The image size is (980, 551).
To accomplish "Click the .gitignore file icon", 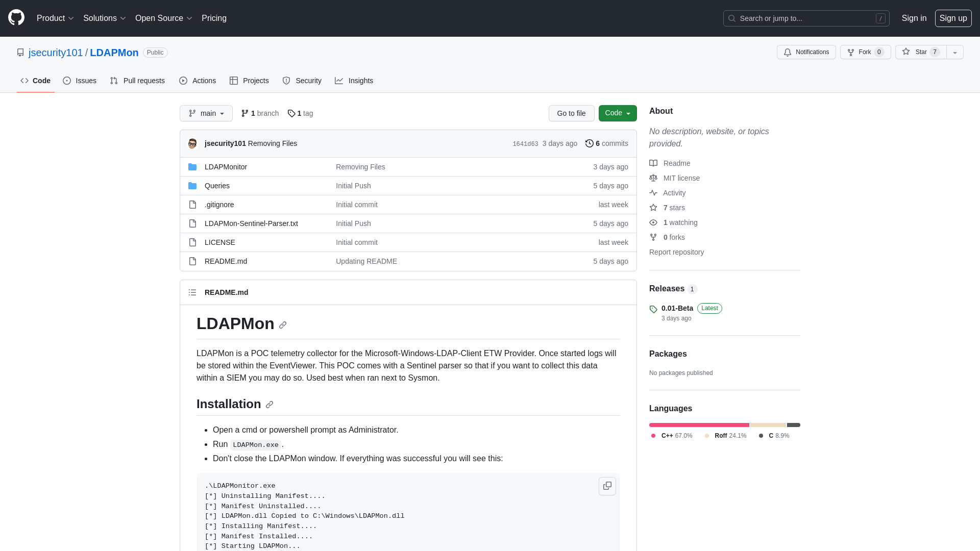I will click(x=192, y=205).
